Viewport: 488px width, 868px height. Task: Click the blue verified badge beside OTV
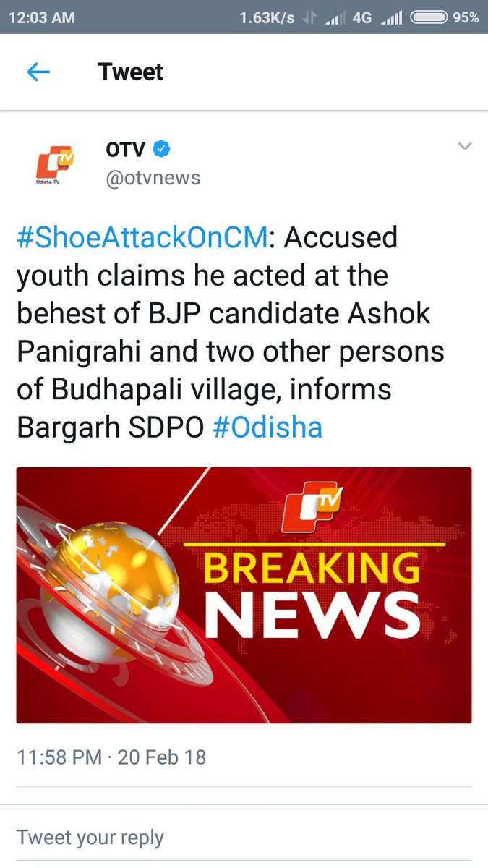point(161,150)
